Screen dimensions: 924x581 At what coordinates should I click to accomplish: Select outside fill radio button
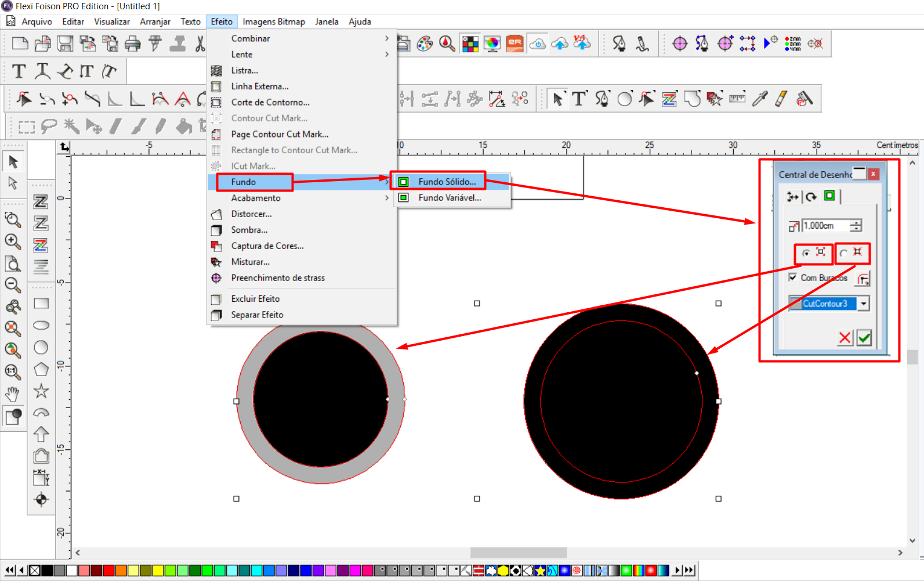tap(806, 253)
